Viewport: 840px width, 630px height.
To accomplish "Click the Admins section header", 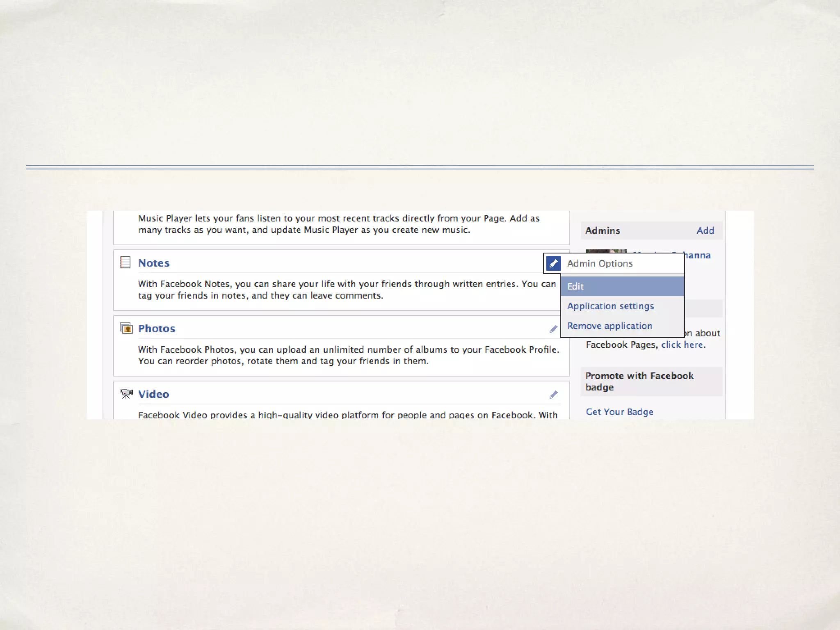I will coord(603,231).
